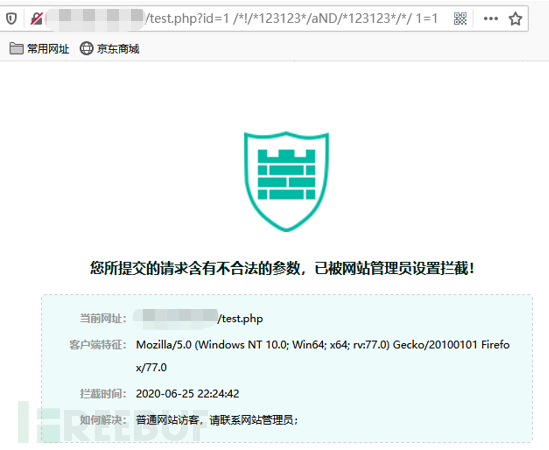Click the globe icon beside 京东商城

tap(86, 48)
